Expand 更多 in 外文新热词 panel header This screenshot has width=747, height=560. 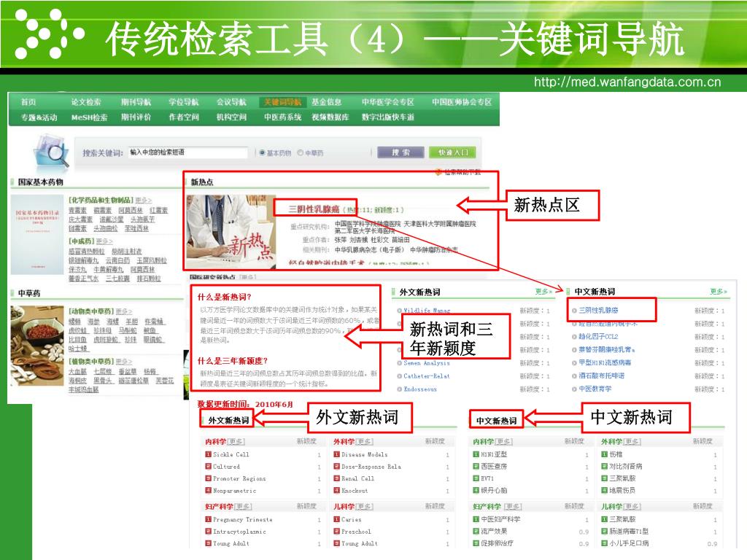[x=543, y=292]
